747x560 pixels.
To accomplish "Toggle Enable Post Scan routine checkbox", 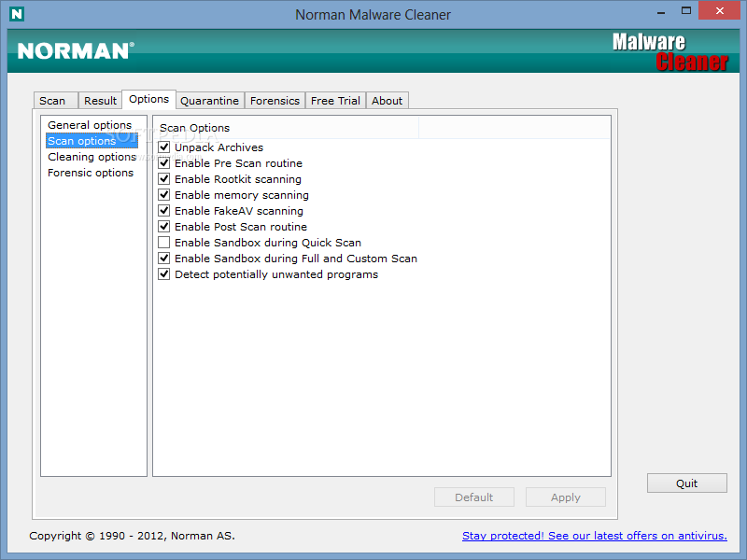I will (164, 227).
